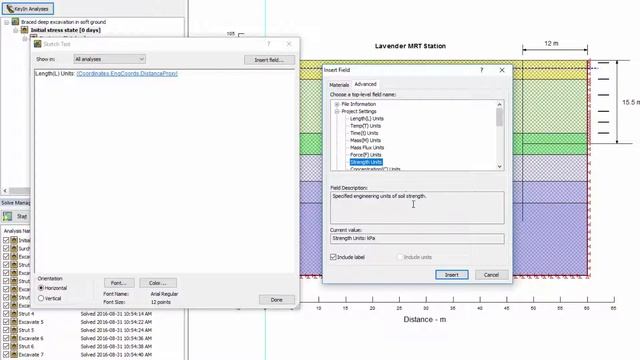Click the analysis icon next to Strut 4

14,314
